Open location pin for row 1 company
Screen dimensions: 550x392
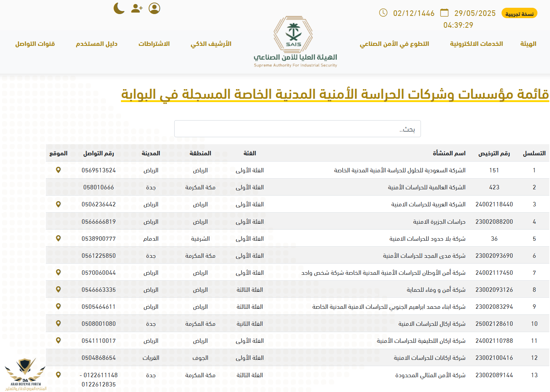[58, 170]
